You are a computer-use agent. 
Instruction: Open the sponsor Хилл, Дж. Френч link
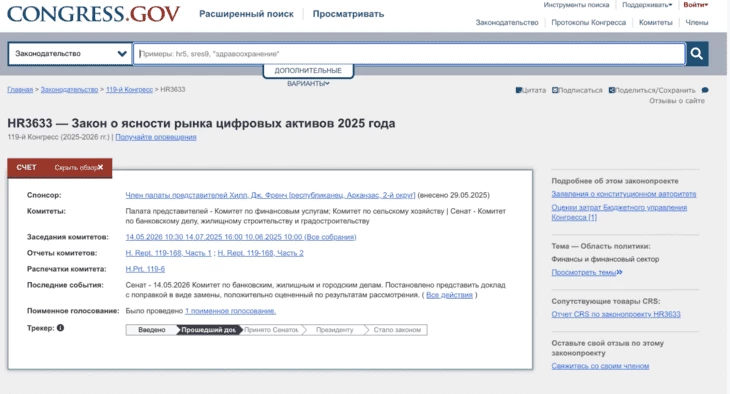(270, 195)
